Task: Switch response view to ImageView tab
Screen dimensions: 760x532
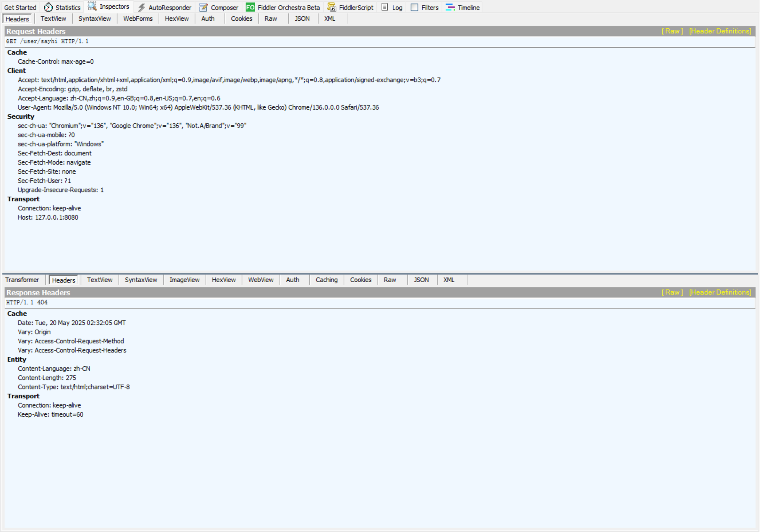Action: 184,280
